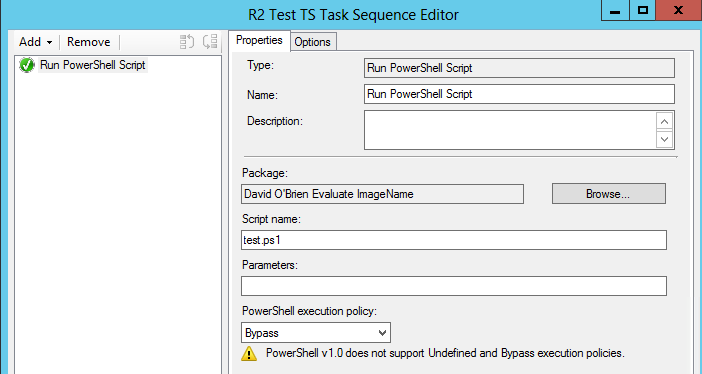This screenshot has width=702, height=374.
Task: Click the move step down icon
Action: [210, 42]
